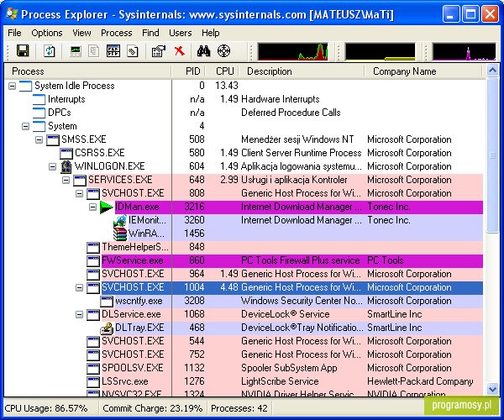Collapse the System Idle Process node
The height and width of the screenshot is (420, 504).
point(12,87)
